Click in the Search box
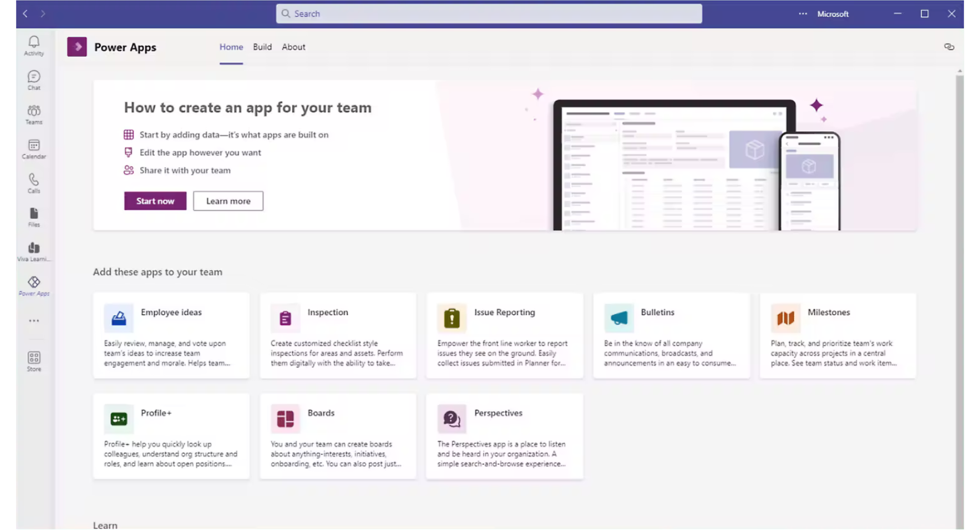This screenshot has width=980, height=530. (489, 13)
